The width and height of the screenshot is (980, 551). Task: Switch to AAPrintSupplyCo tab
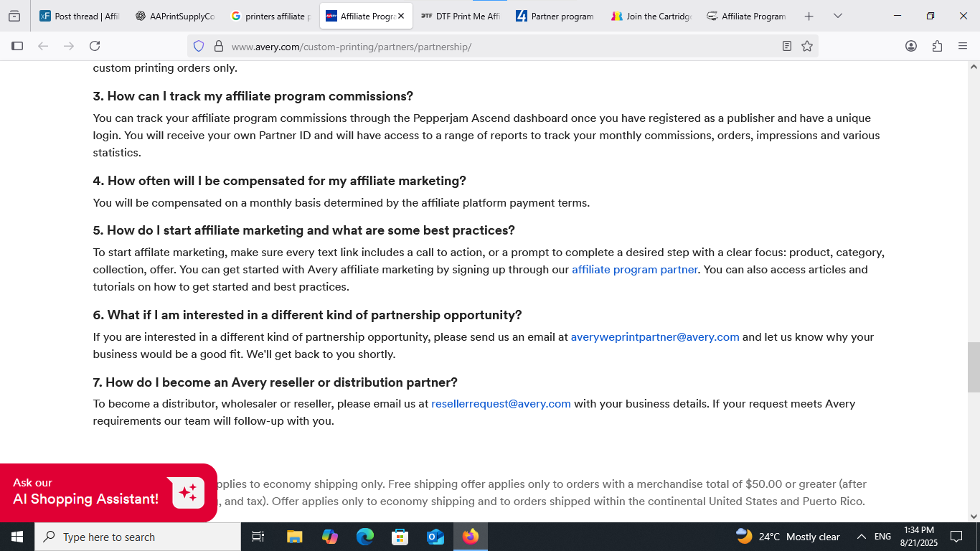[174, 16]
